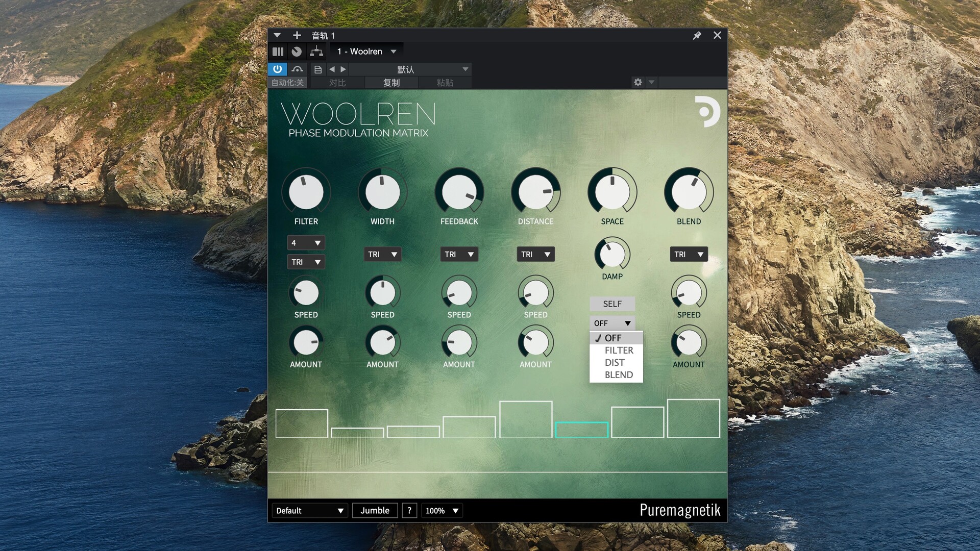Go to the previous preset arrow
Screen dimensions: 980x551
pyautogui.click(x=332, y=69)
